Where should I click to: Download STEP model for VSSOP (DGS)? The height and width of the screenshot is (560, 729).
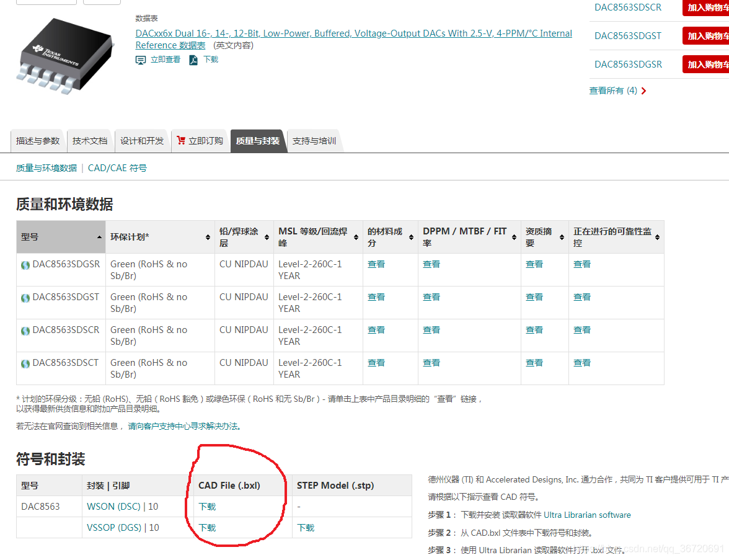pyautogui.click(x=306, y=528)
